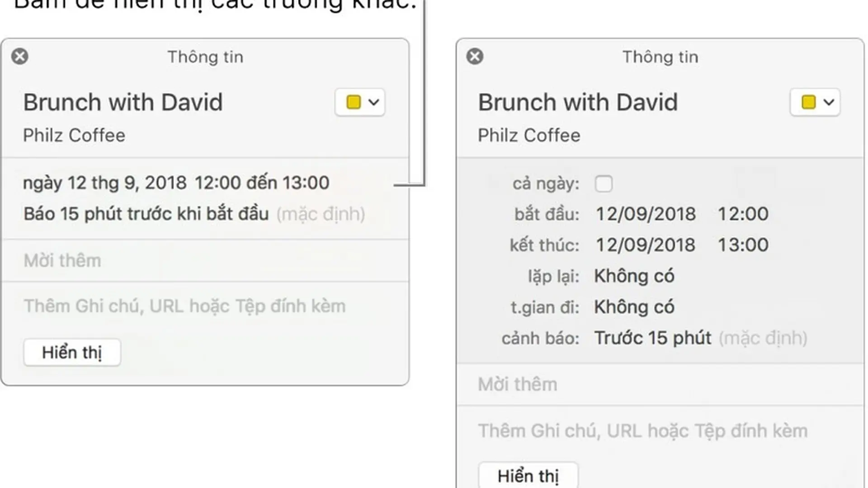Screen dimensions: 868x488
Task: Click the kết thúc time 13:00
Action: point(743,245)
